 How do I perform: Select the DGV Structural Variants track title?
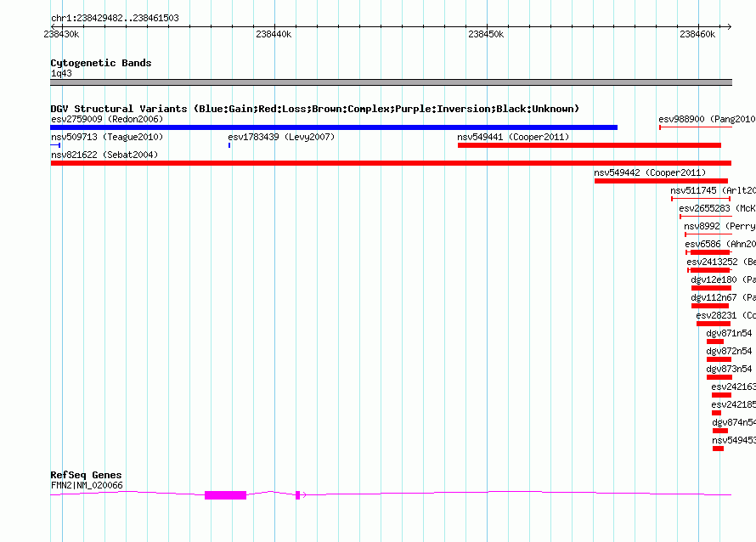pyautogui.click(x=315, y=109)
